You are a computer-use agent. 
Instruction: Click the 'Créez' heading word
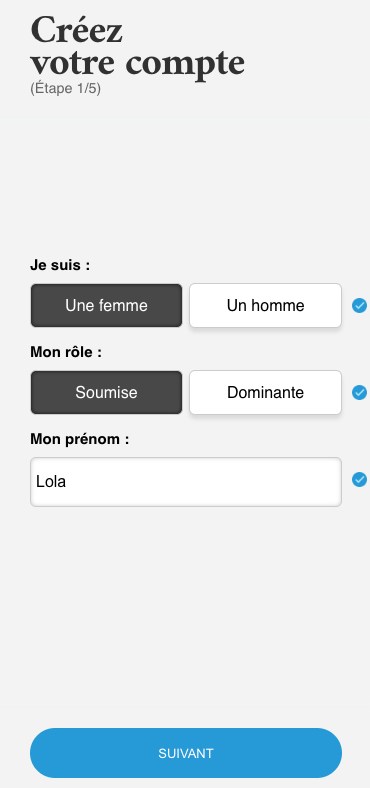point(76,30)
